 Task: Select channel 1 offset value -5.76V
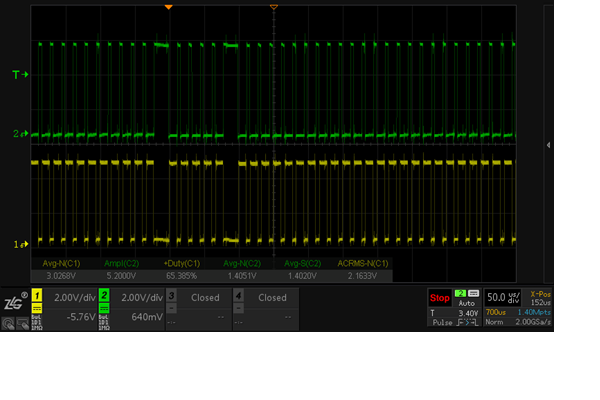point(81,317)
